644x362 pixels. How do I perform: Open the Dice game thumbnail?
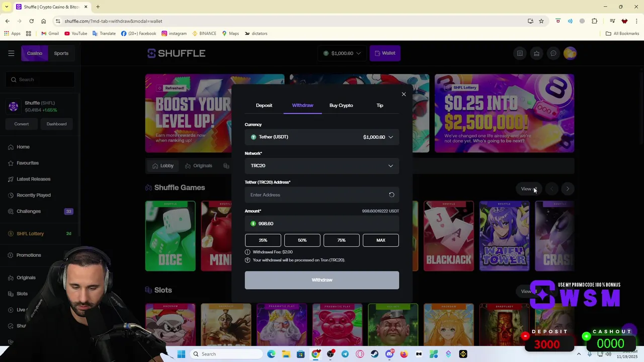pyautogui.click(x=170, y=236)
